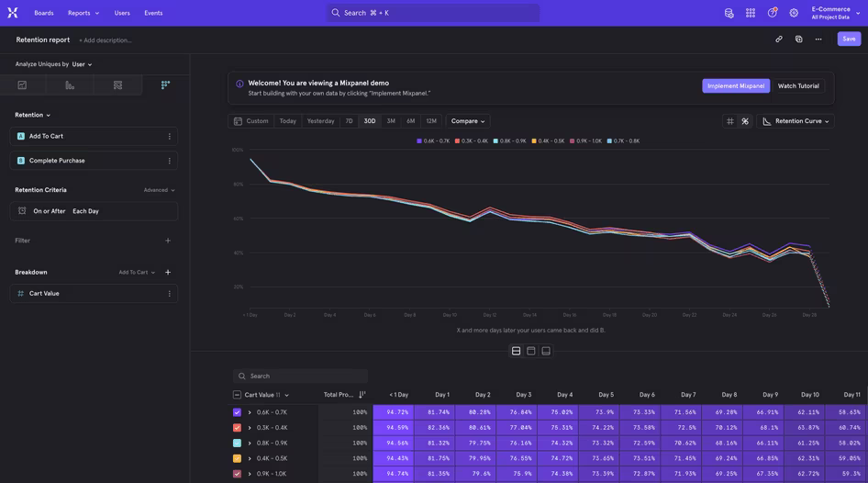
Task: Select the 3M date range
Action: tap(391, 121)
